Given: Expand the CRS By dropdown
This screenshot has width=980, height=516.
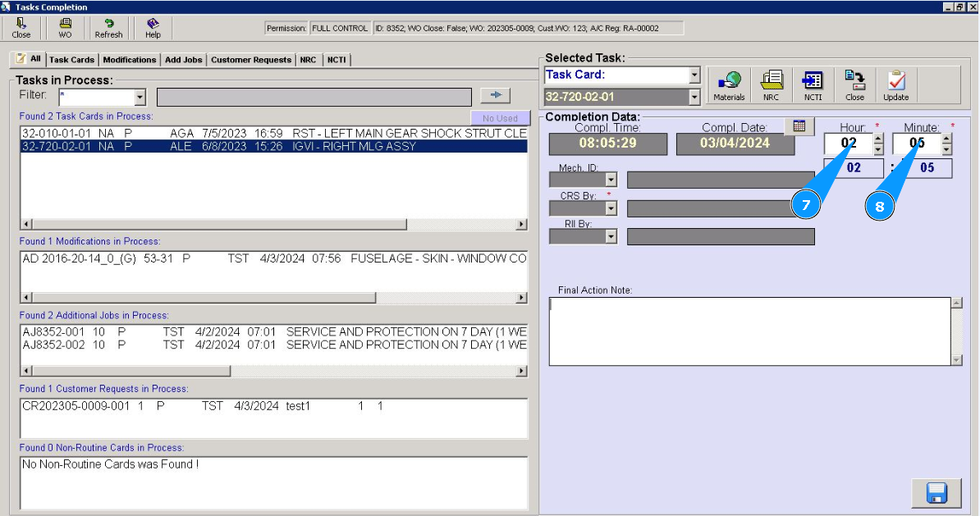Looking at the screenshot, I should point(611,208).
